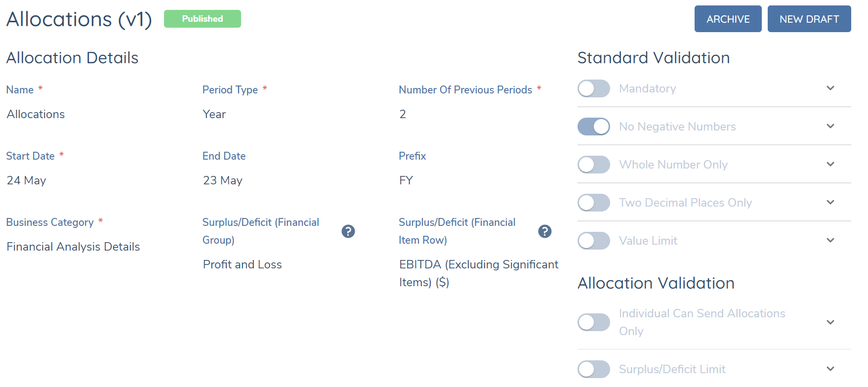This screenshot has width=868, height=387.
Task: Create a NEW DRAFT of allocations
Action: coord(809,19)
